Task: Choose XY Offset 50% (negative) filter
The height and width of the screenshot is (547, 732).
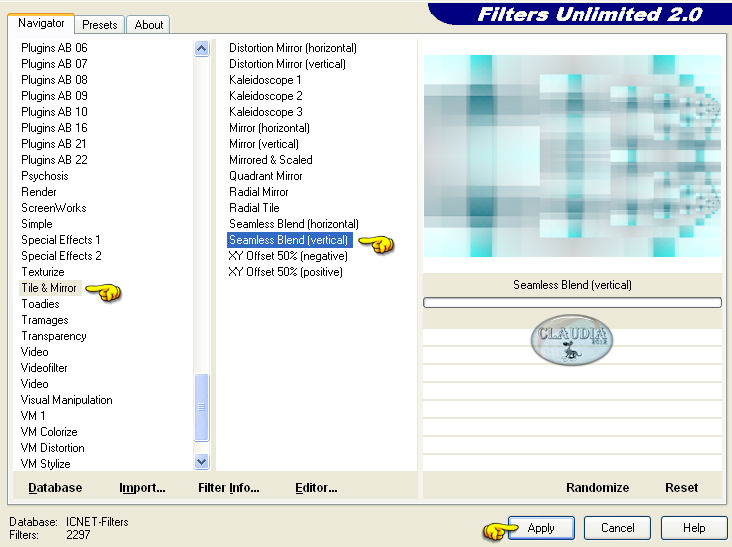Action: click(288, 256)
